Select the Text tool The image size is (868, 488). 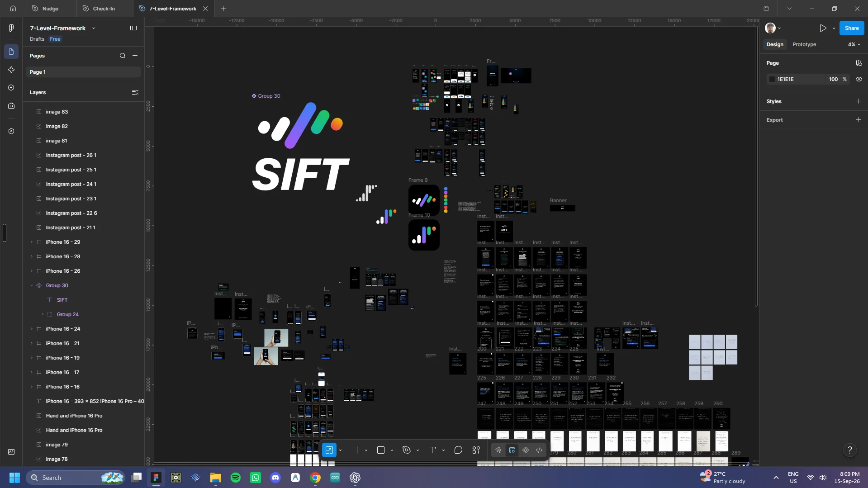pos(432,450)
